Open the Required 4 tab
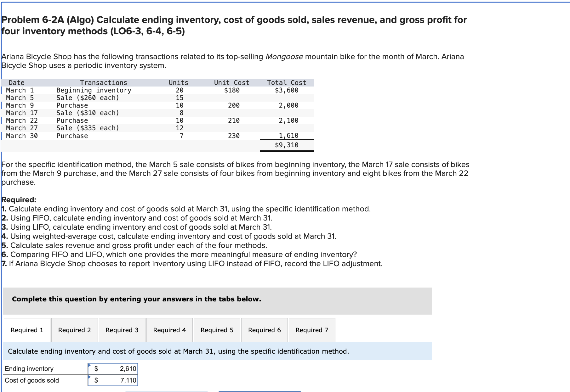The width and height of the screenshot is (570, 392). pyautogui.click(x=169, y=330)
